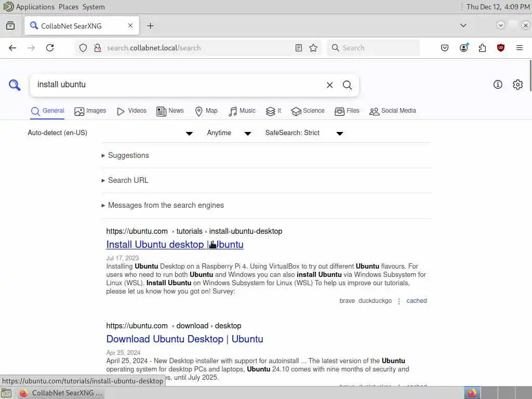Open Download Ubuntu Desktop result link

pos(184,339)
